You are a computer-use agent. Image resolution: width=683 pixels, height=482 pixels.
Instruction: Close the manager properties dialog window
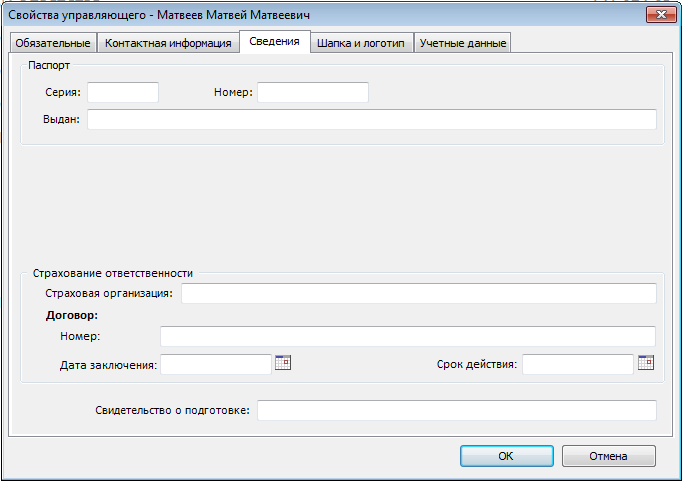[657, 15]
